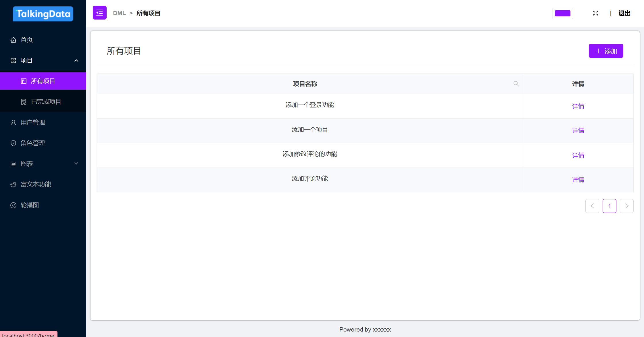Collapse the 项目 submenu chevron
Image resolution: width=644 pixels, height=337 pixels.
76,60
